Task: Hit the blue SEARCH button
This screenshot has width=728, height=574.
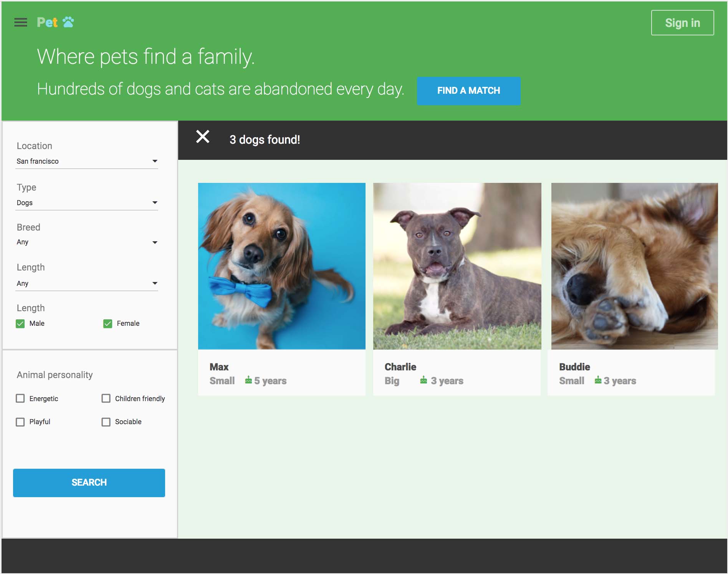Action: (x=89, y=483)
